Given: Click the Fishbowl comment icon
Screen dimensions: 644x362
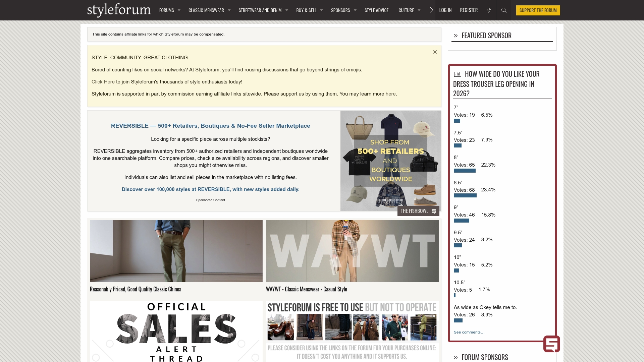Looking at the screenshot, I should click(434, 211).
